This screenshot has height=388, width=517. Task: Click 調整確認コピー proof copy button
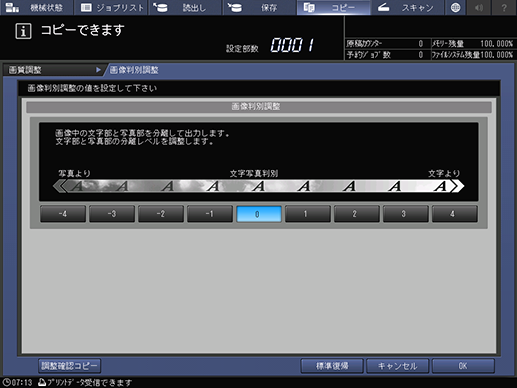[69, 366]
